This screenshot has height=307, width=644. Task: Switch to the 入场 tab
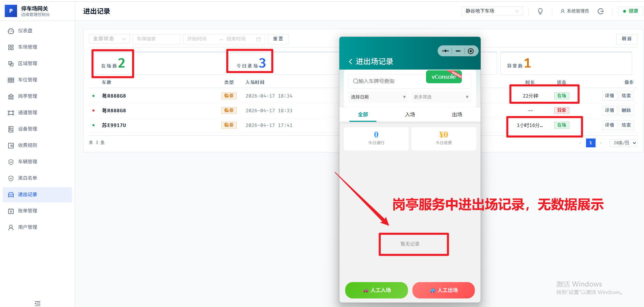pyautogui.click(x=410, y=115)
